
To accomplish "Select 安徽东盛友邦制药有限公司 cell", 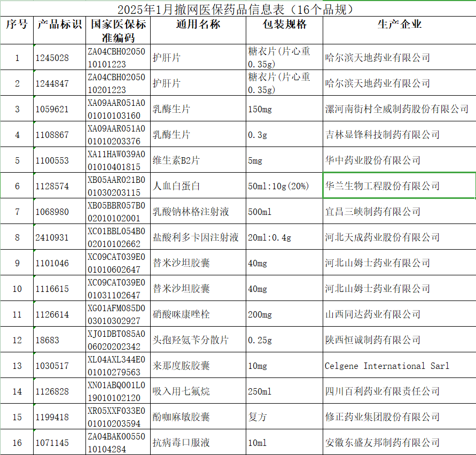I will (x=400, y=442).
